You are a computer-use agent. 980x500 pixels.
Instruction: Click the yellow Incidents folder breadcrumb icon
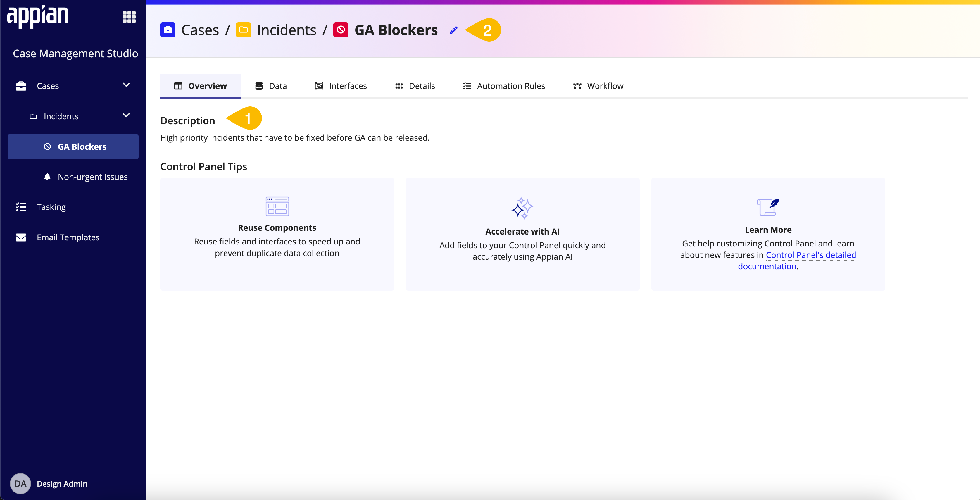[x=244, y=30]
